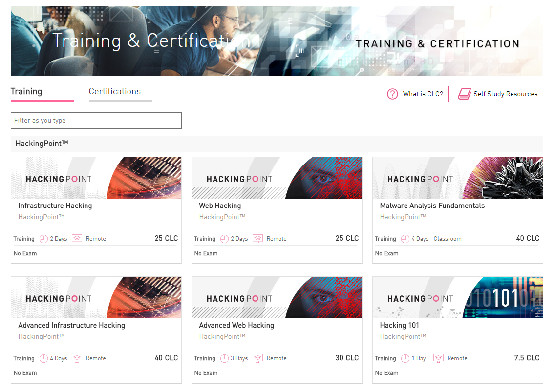The height and width of the screenshot is (392, 556).
Task: Click the clock icon on Malware Analysis Fundamentals card
Action: (406, 239)
